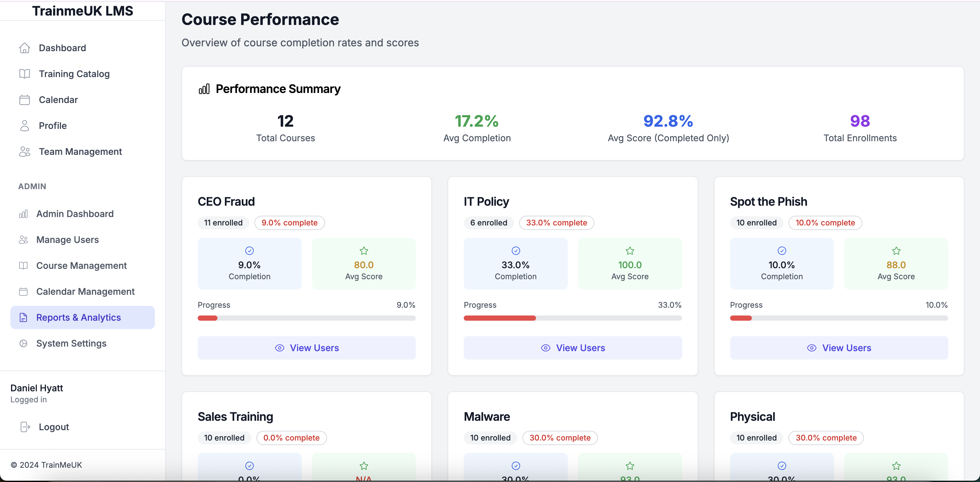Click the 0.0% complete badge on Sales Training

tap(291, 438)
